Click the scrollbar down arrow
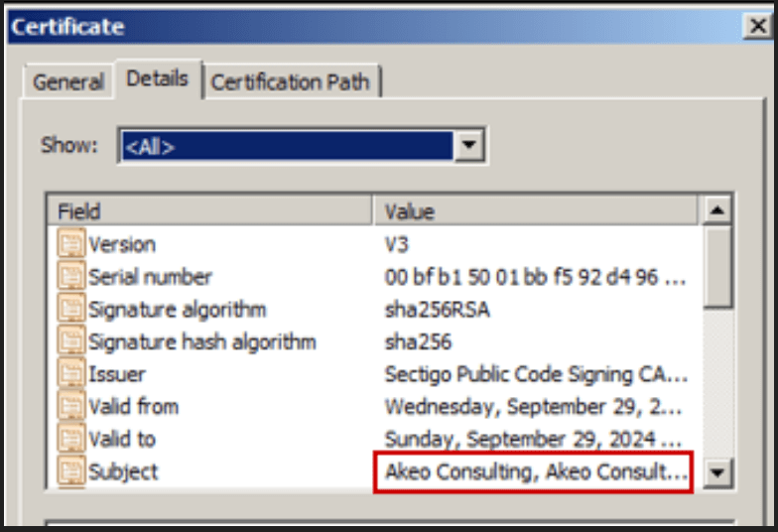778x532 pixels. tap(716, 472)
